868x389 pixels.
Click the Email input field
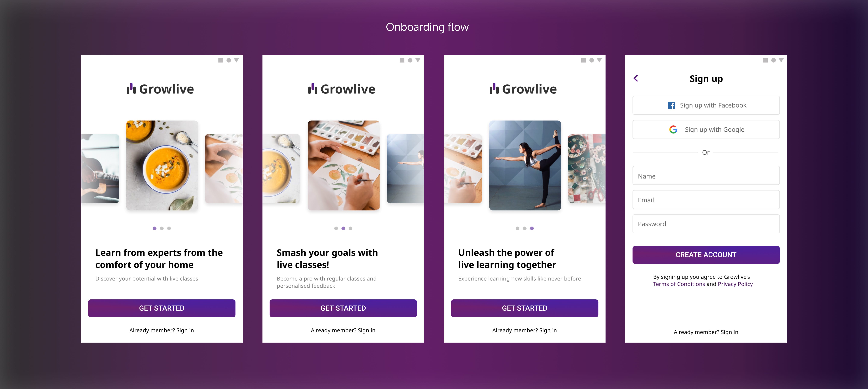click(706, 200)
